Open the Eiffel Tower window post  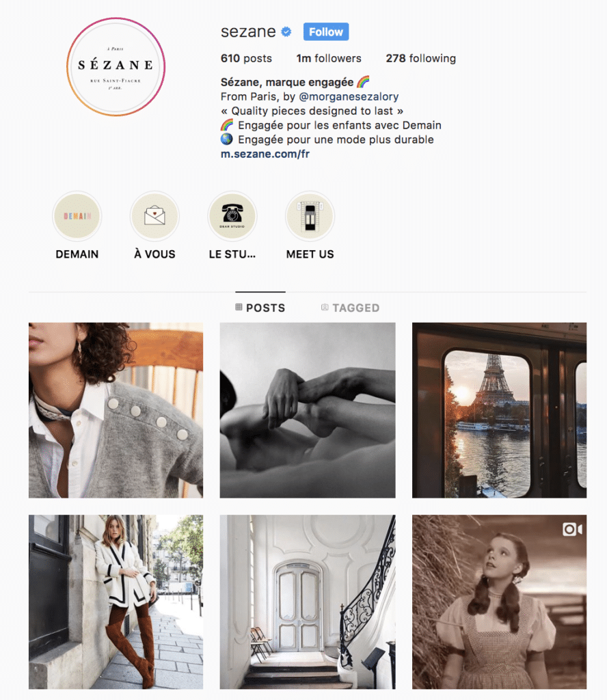500,410
